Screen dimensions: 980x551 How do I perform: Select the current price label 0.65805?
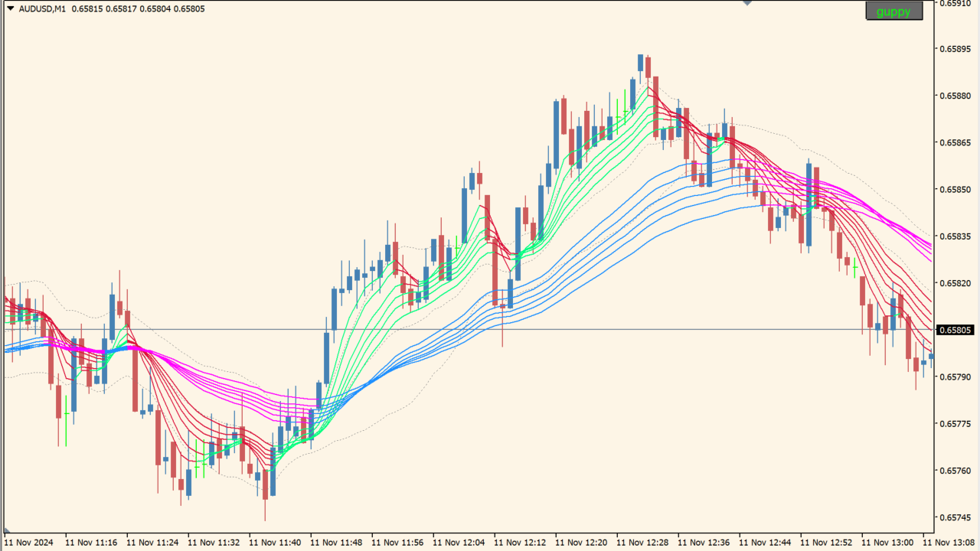(955, 330)
